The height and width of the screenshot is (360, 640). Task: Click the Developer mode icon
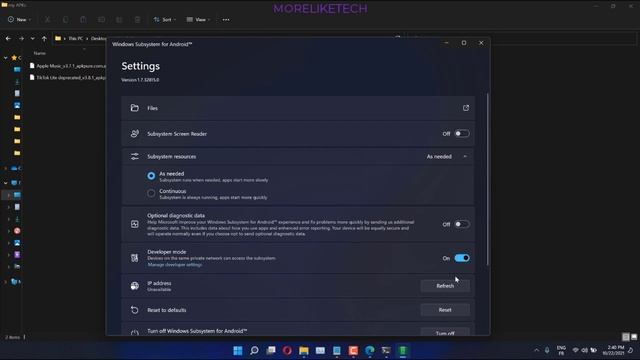135,258
